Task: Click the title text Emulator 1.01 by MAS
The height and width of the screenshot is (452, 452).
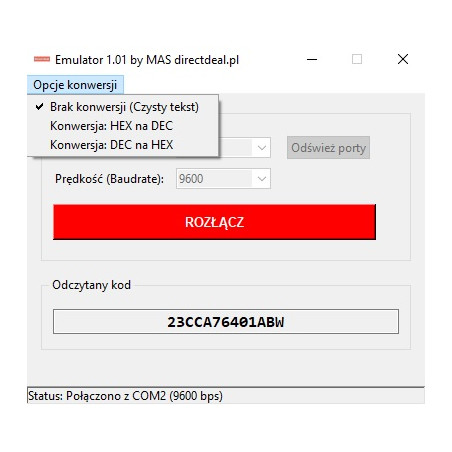Action: (x=113, y=60)
